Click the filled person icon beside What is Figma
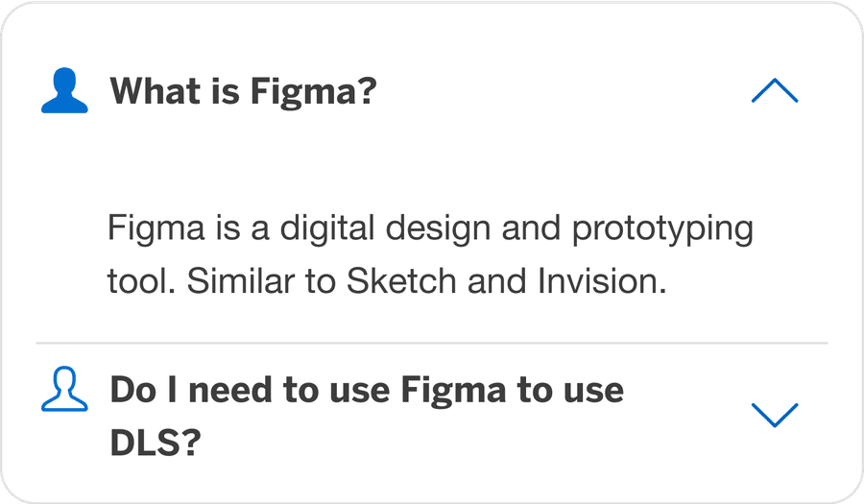Viewport: 864px width, 504px height. point(64,93)
